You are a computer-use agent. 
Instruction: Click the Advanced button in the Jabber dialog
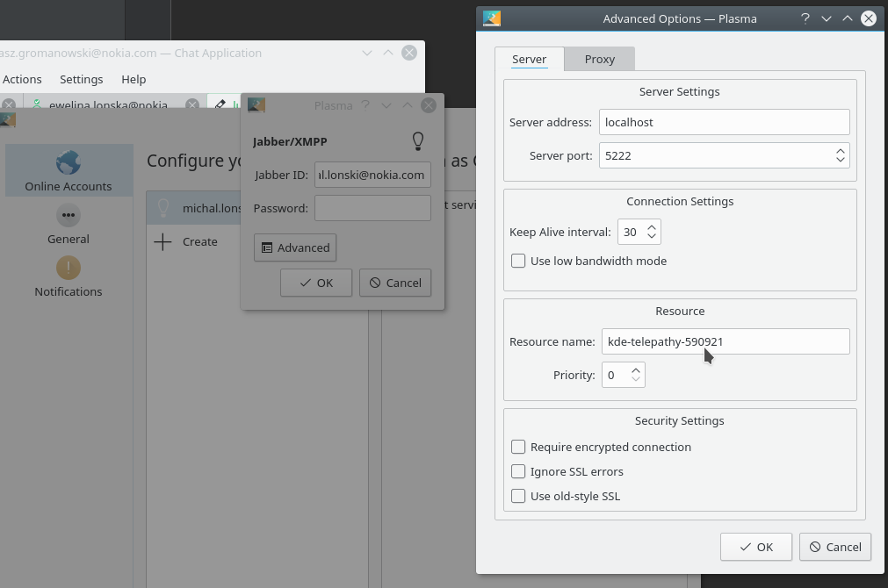pos(295,247)
